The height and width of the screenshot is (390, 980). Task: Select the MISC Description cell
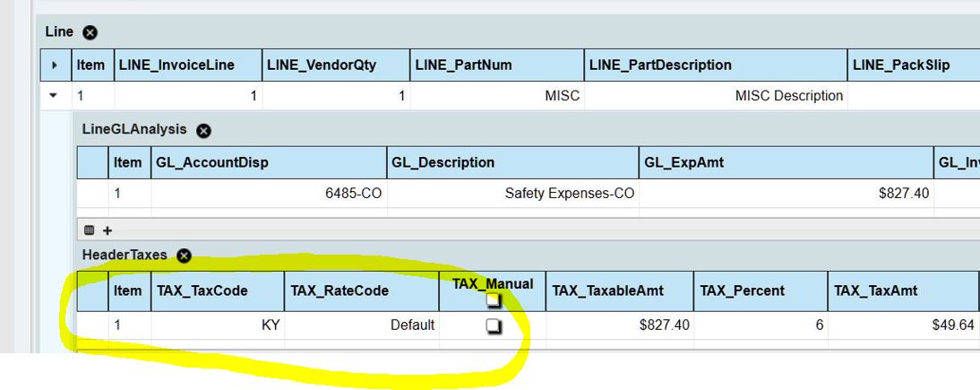click(716, 96)
